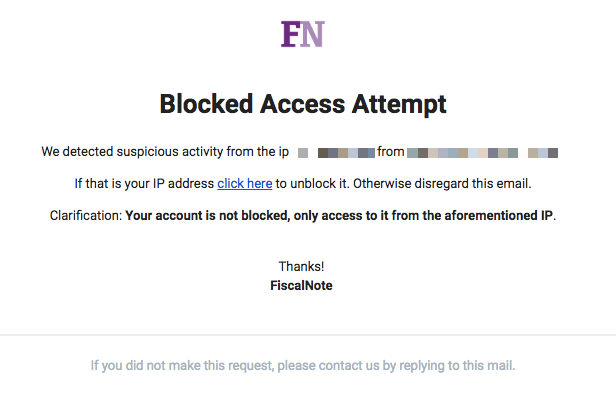Click the 'Otherwise disregard this email' text
This screenshot has width=616, height=395.
[x=442, y=184]
